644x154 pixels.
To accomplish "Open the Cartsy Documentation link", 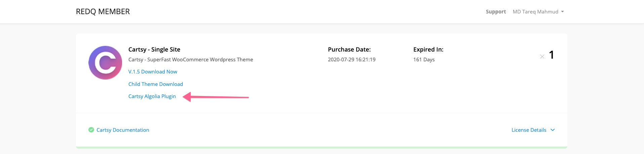I will [x=123, y=130].
